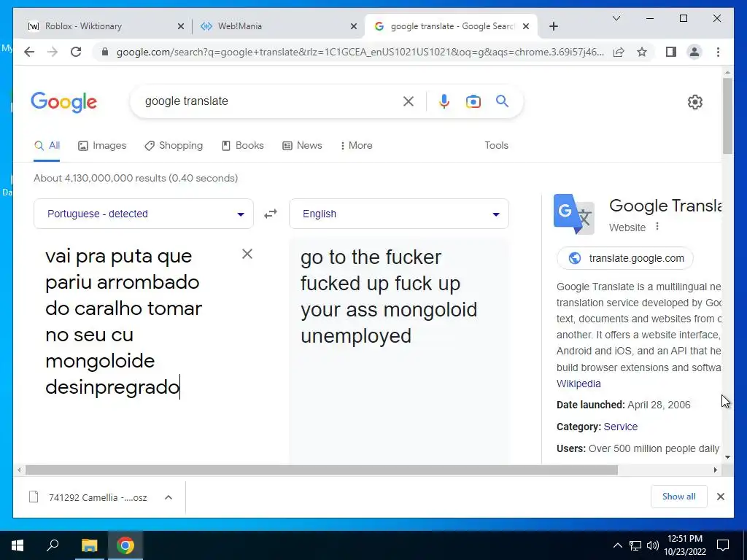Screen dimensions: 747x560
Task: Open Google quick settings gear
Action: point(695,102)
